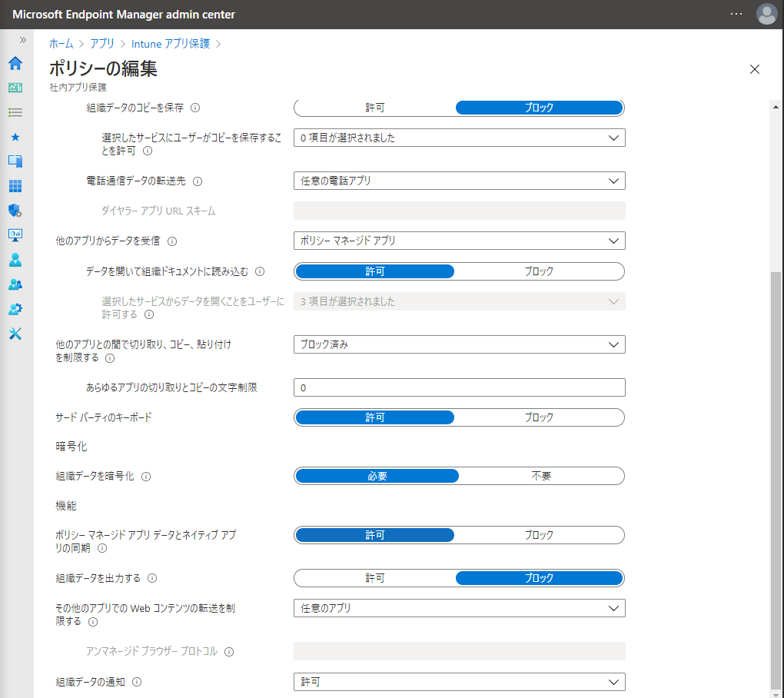Set 組織データのコピーを保存 to 許可
This screenshot has height=698, width=784.
click(375, 108)
